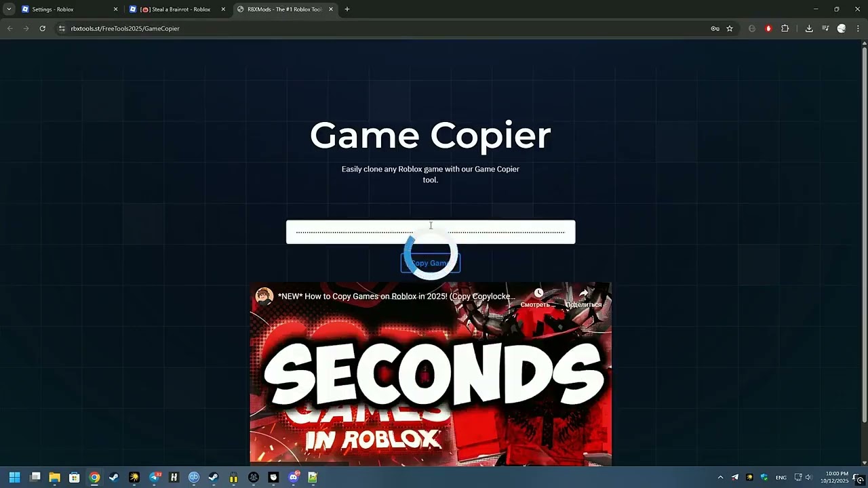Switch the ENG input language
This screenshot has width=868, height=488.
pyautogui.click(x=781, y=477)
